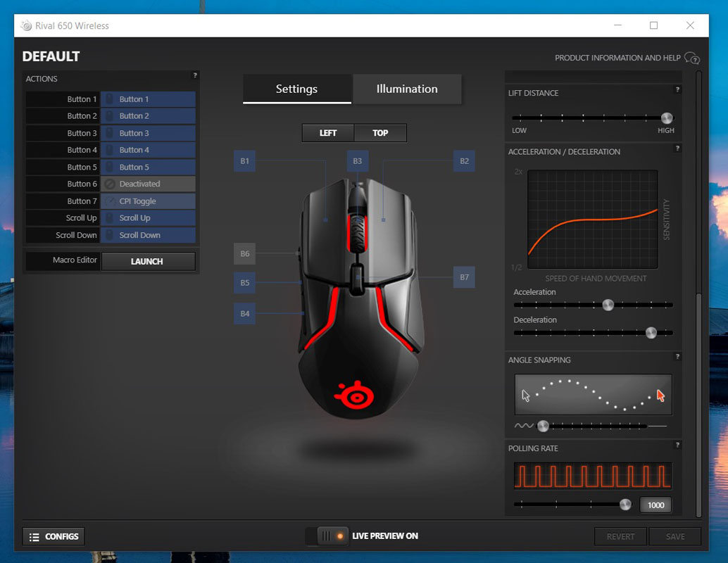Click the Polling Rate slider handle
Image resolution: width=728 pixels, height=563 pixels.
click(x=625, y=505)
